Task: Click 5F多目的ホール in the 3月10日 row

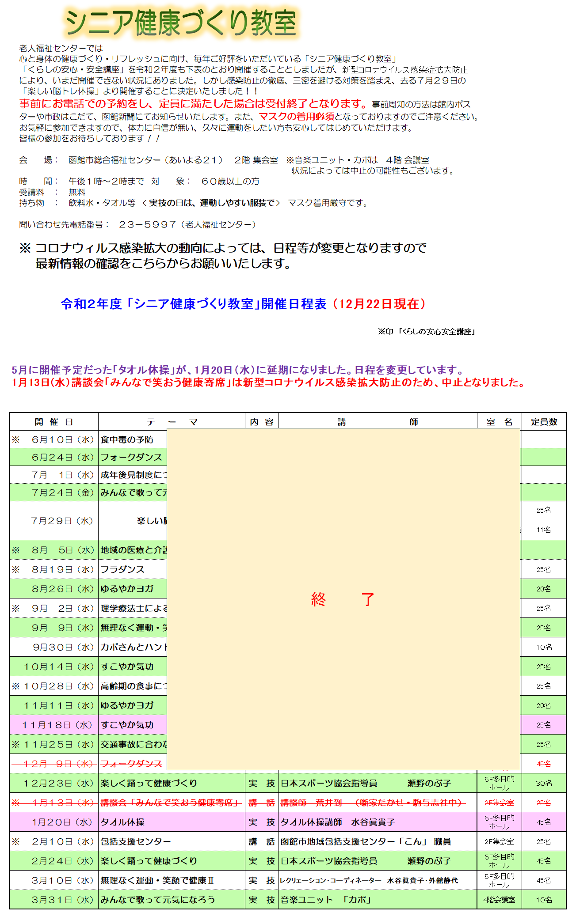Action: point(500,881)
